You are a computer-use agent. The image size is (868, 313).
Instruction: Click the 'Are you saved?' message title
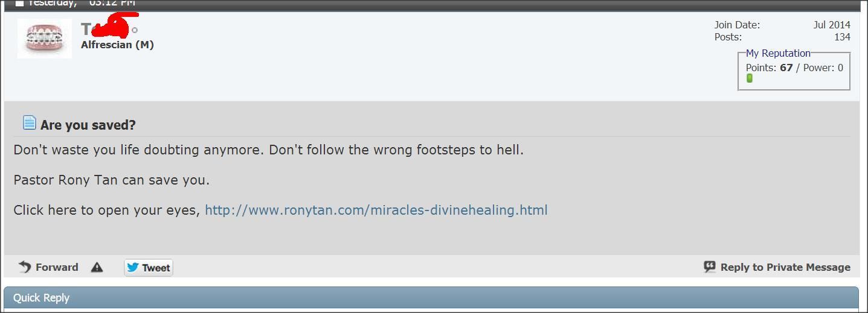(88, 125)
